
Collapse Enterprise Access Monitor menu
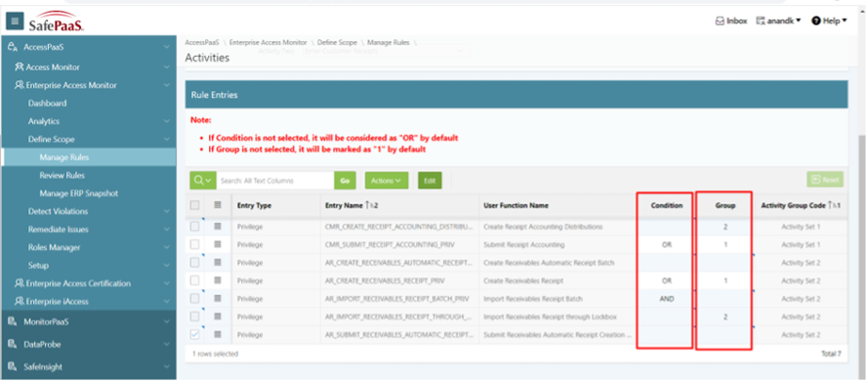click(x=167, y=85)
